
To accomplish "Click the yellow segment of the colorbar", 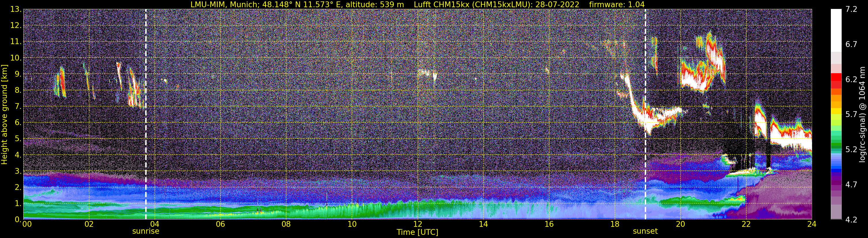I will [x=836, y=111].
